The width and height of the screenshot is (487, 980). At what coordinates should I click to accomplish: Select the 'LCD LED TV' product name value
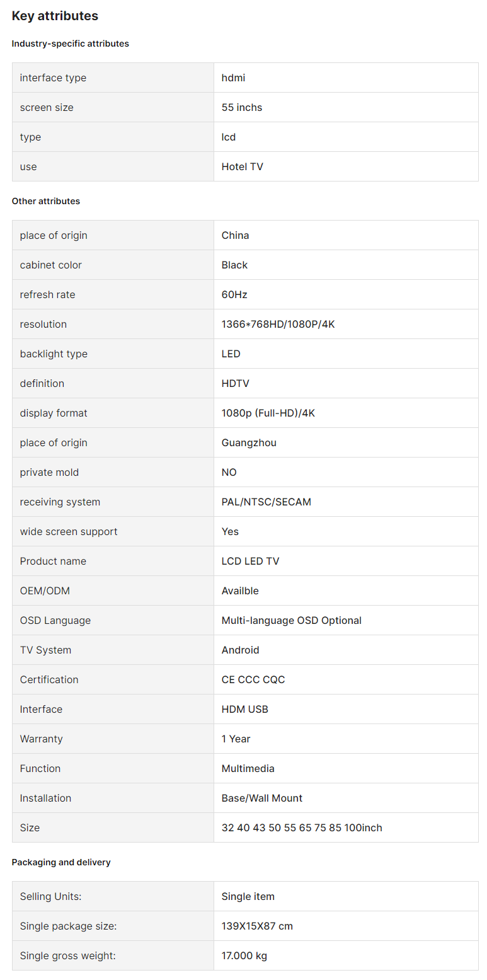[x=250, y=561]
